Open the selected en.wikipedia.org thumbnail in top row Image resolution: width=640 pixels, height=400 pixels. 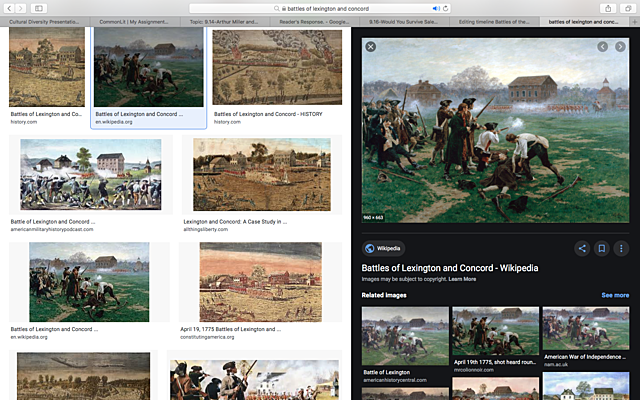click(x=149, y=68)
